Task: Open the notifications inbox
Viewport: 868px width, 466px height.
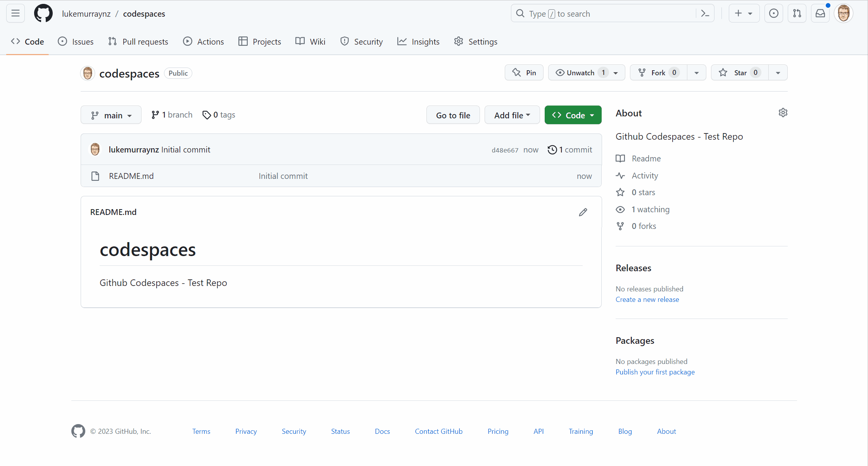Action: tap(820, 14)
